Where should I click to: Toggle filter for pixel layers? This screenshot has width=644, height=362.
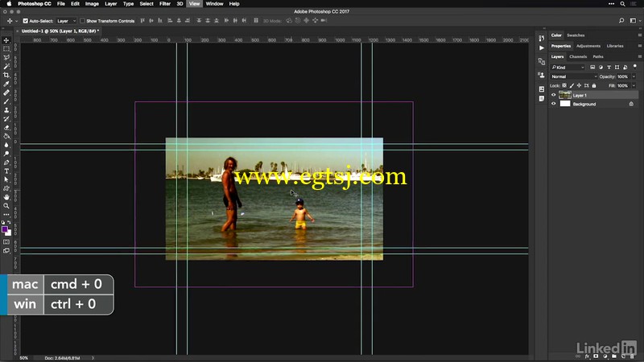592,67
